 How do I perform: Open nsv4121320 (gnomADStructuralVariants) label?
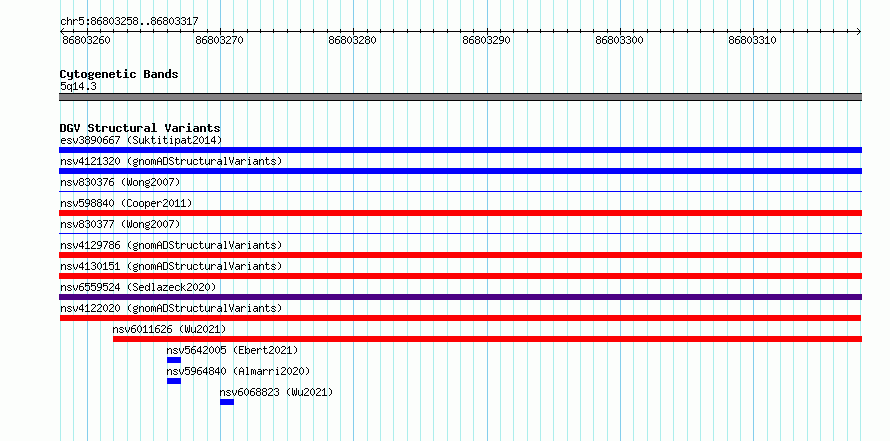[x=171, y=161]
